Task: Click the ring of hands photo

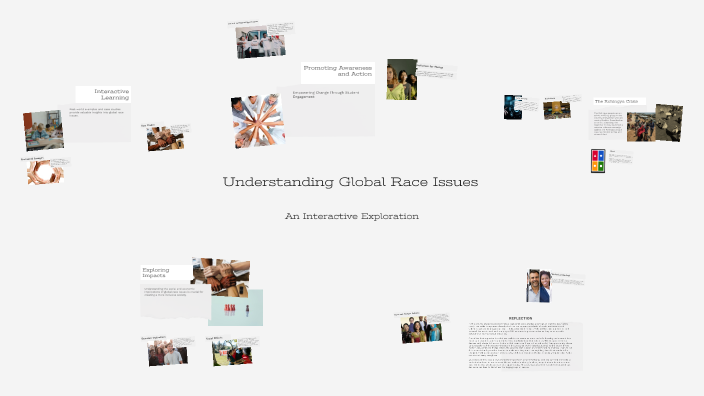Action: point(45,172)
